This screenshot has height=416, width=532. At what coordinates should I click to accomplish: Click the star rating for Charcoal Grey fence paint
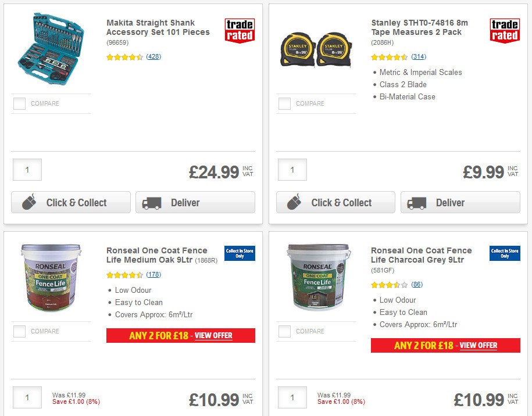388,285
